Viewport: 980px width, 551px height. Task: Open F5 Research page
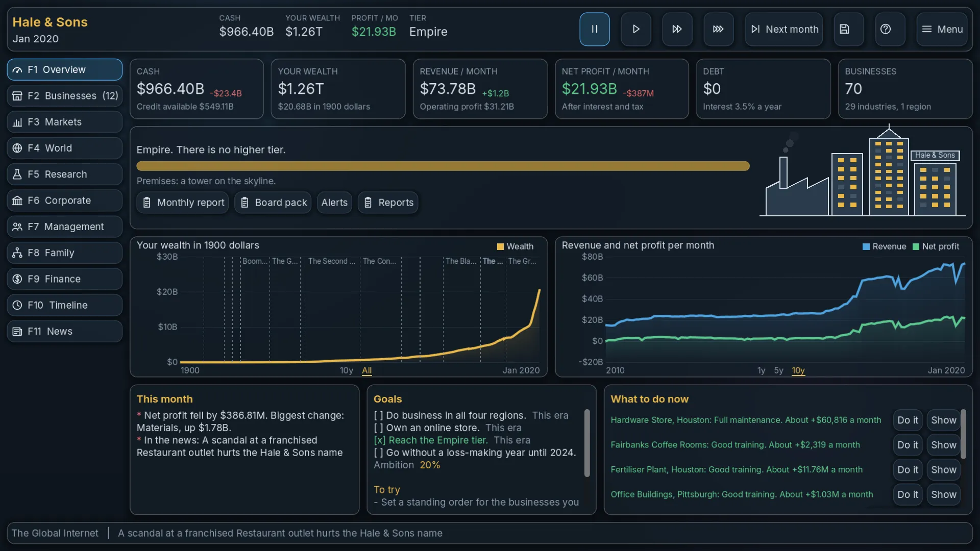pos(65,174)
